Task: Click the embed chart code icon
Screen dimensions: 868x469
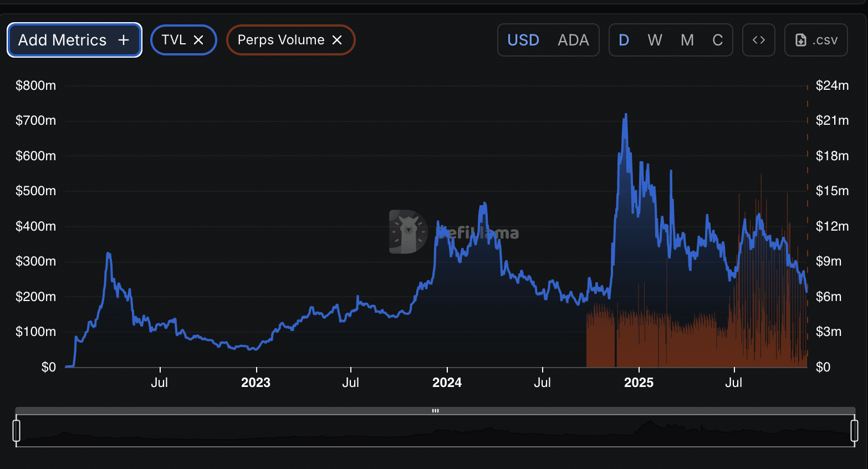Action: [x=758, y=39]
